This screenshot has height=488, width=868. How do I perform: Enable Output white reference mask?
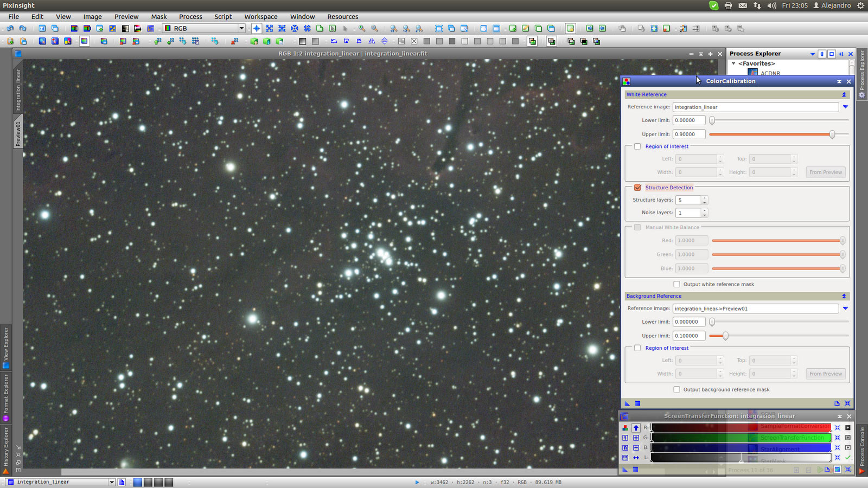point(676,284)
